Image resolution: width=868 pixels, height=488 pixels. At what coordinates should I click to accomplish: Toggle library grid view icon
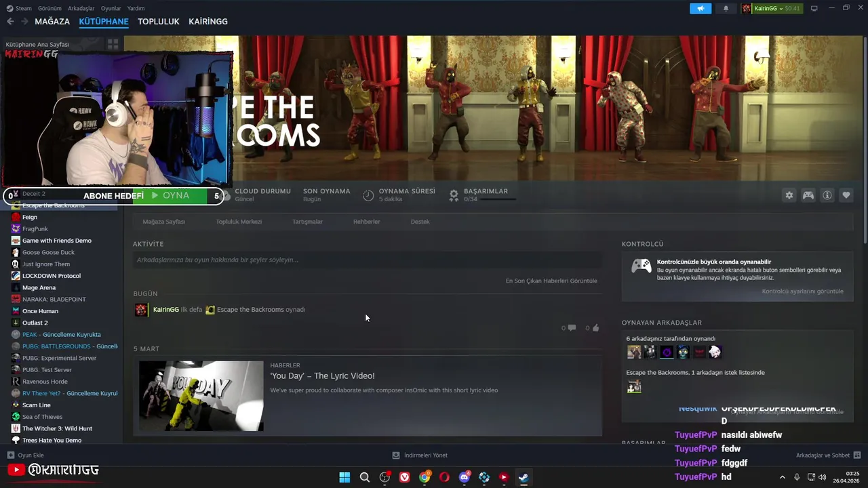pos(113,44)
